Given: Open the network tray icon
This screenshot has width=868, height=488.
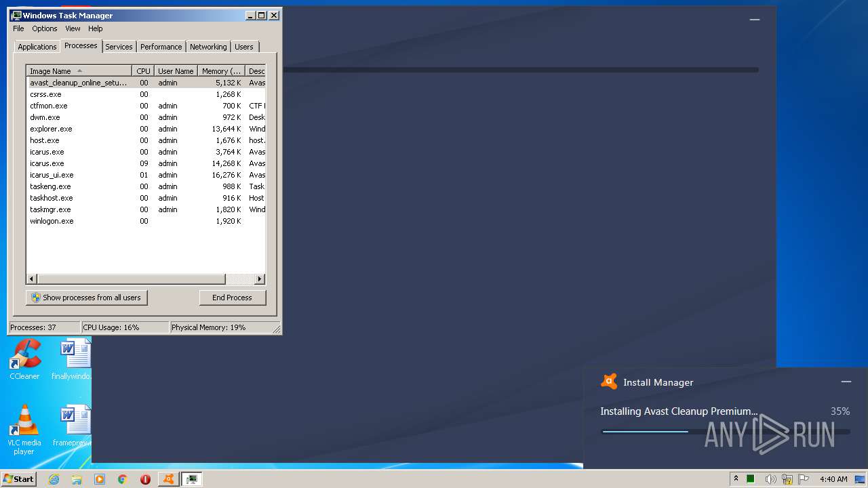Looking at the screenshot, I should (x=787, y=479).
